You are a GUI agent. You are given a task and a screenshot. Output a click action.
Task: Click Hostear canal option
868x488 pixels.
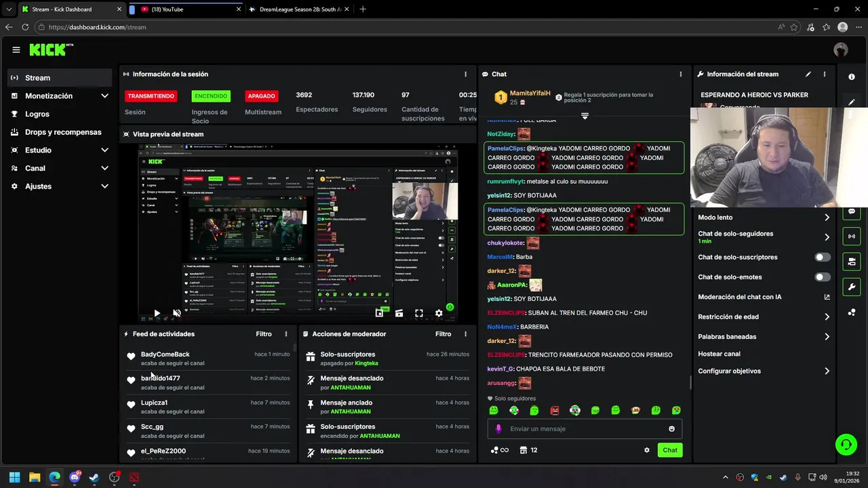click(719, 354)
